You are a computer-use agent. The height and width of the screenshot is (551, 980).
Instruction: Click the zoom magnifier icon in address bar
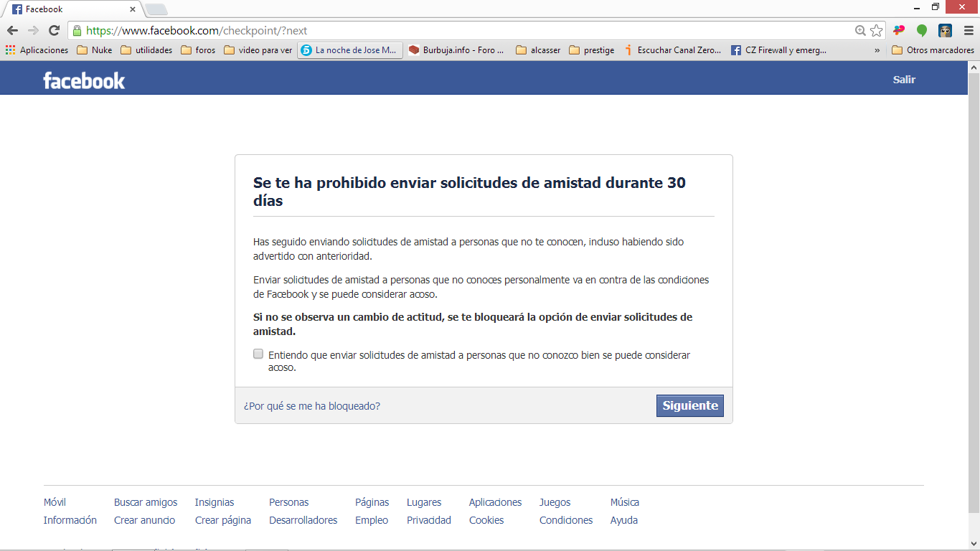tap(860, 31)
